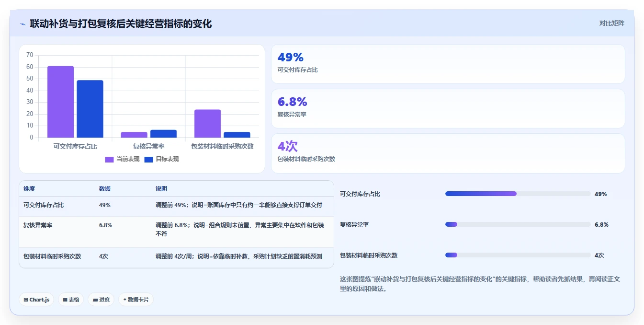Click the 数据 table column header

(x=105, y=189)
